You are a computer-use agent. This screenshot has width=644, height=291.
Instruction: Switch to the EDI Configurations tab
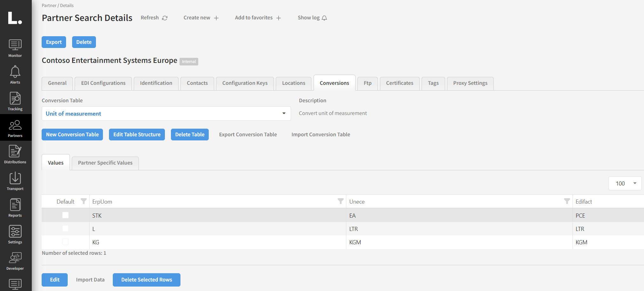point(103,83)
